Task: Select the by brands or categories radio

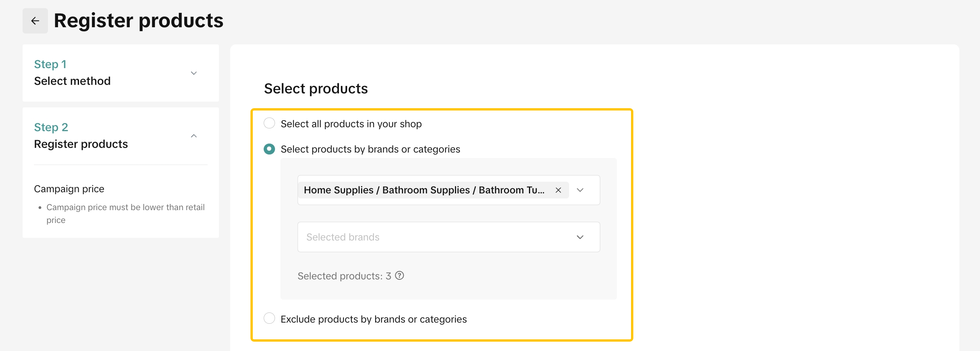Action: (x=269, y=149)
